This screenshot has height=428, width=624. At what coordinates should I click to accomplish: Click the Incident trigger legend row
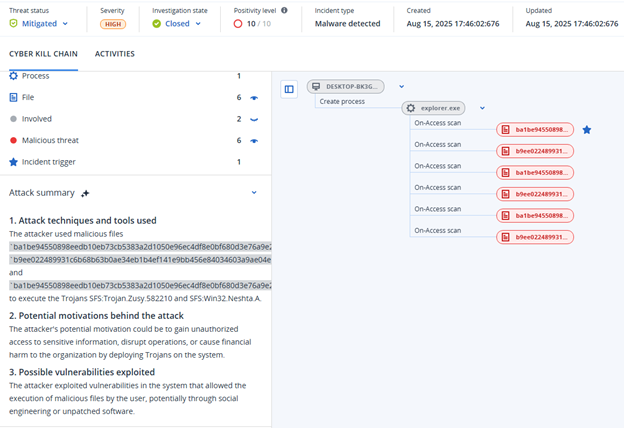(x=41, y=162)
